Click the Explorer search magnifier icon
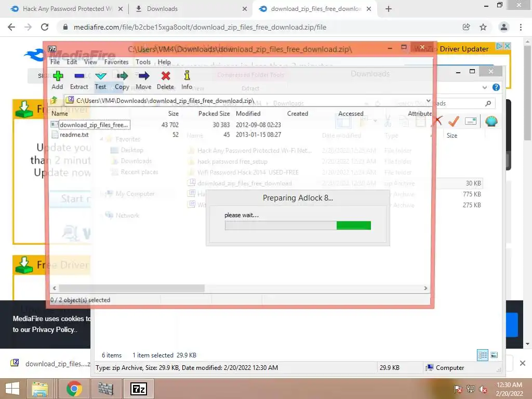The height and width of the screenshot is (399, 532). point(488,103)
